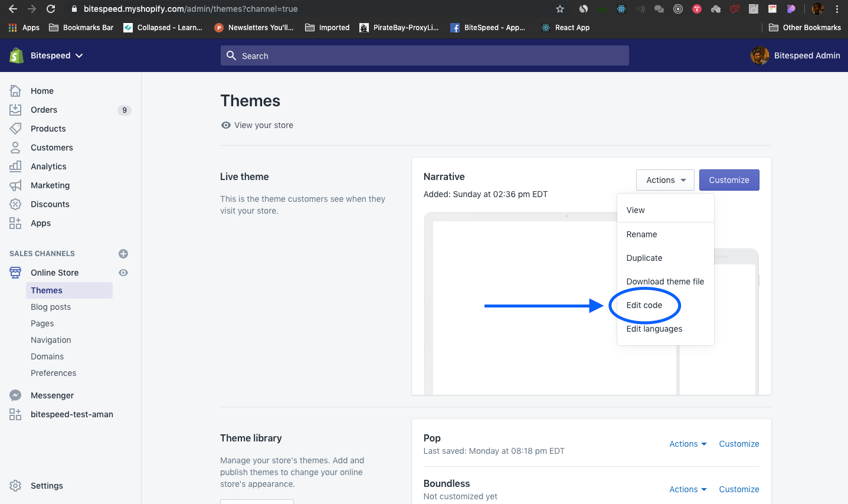Select Duplicate from Actions menu
The height and width of the screenshot is (504, 848).
[x=666, y=258]
